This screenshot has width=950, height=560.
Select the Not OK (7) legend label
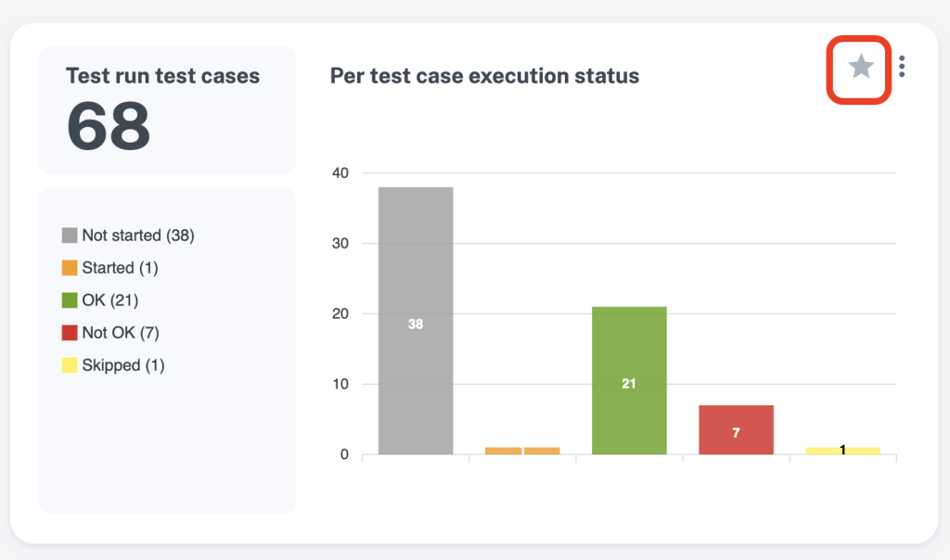(121, 332)
